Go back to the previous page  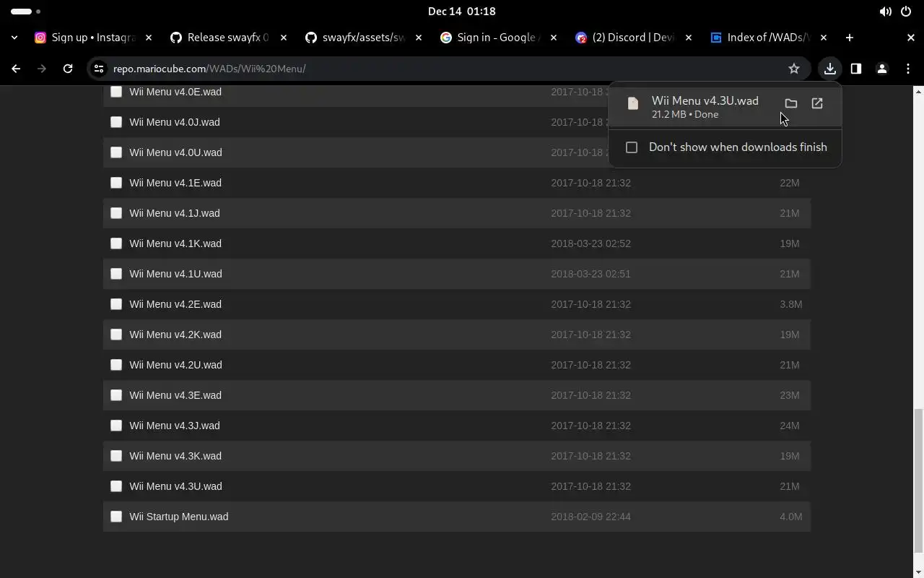16,69
